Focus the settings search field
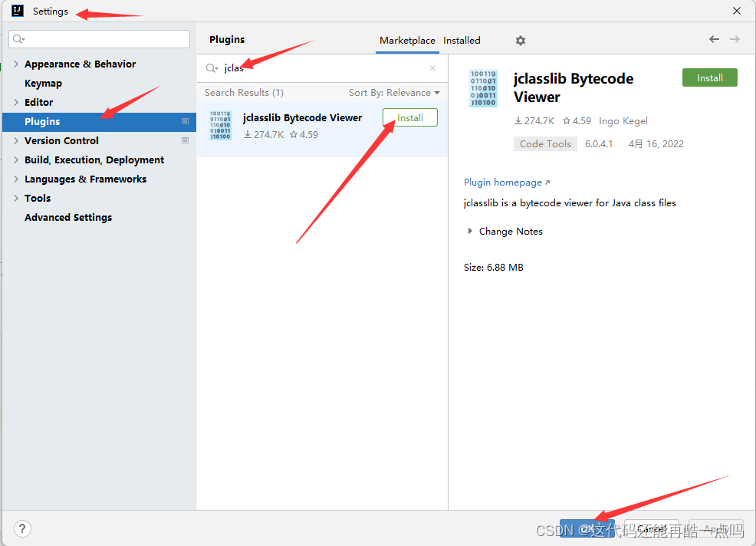This screenshot has width=756, height=546. click(100, 39)
